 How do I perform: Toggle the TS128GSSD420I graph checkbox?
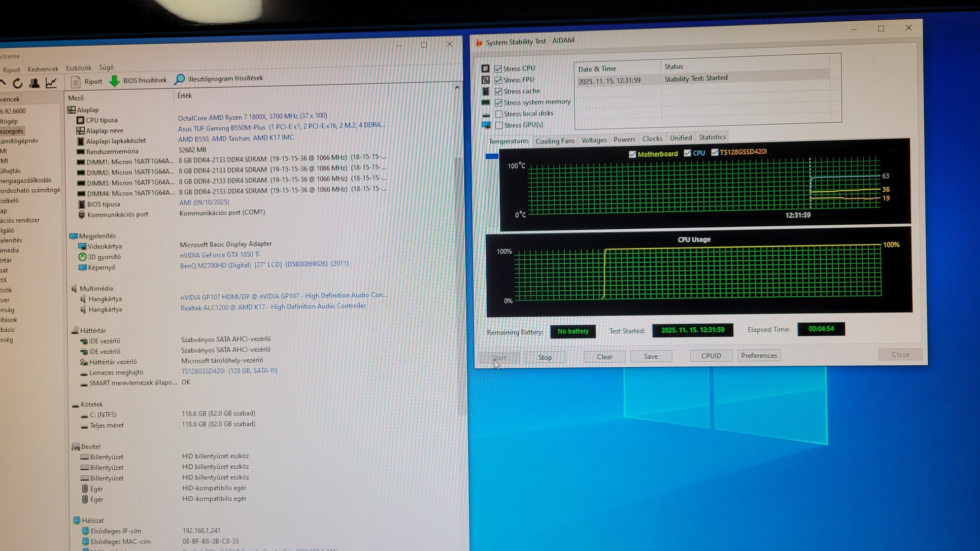(x=715, y=152)
